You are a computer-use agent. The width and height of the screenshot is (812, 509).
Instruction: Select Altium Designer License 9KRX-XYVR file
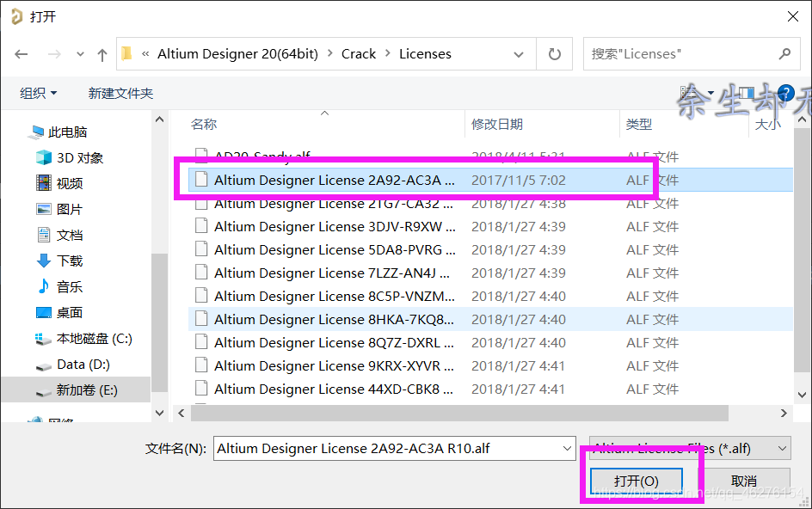(x=490, y=366)
